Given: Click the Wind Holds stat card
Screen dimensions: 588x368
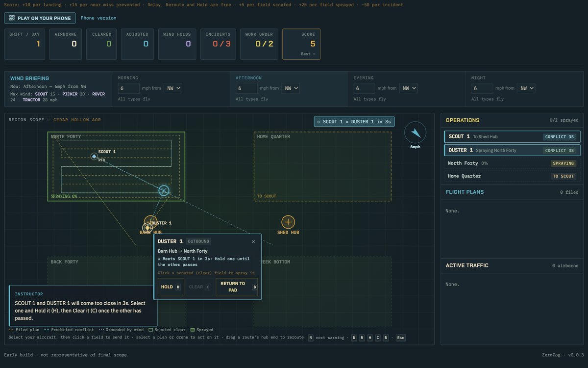Looking at the screenshot, I should click(177, 44).
